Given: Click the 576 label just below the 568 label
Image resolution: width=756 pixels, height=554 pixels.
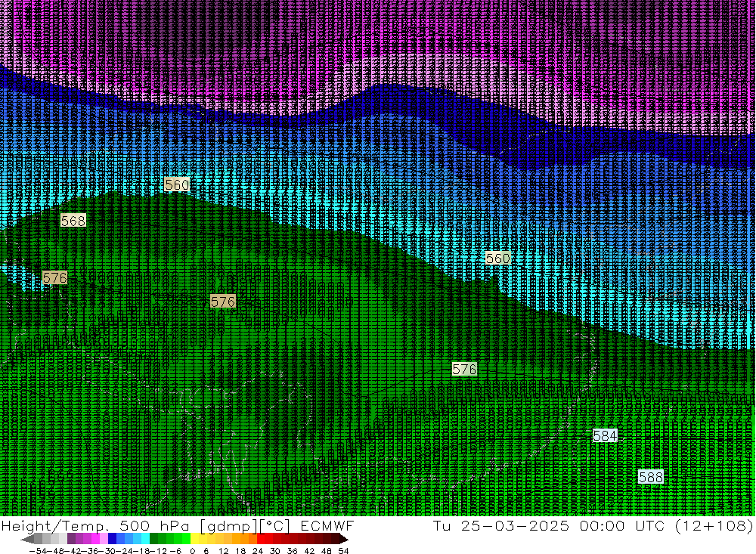Looking at the screenshot, I should click(x=55, y=277).
